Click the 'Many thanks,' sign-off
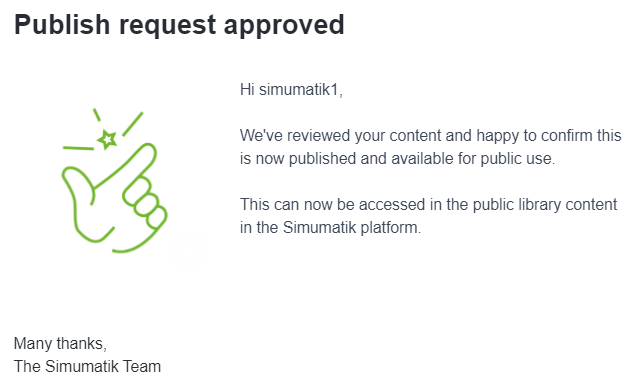The height and width of the screenshot is (389, 638). [x=60, y=343]
